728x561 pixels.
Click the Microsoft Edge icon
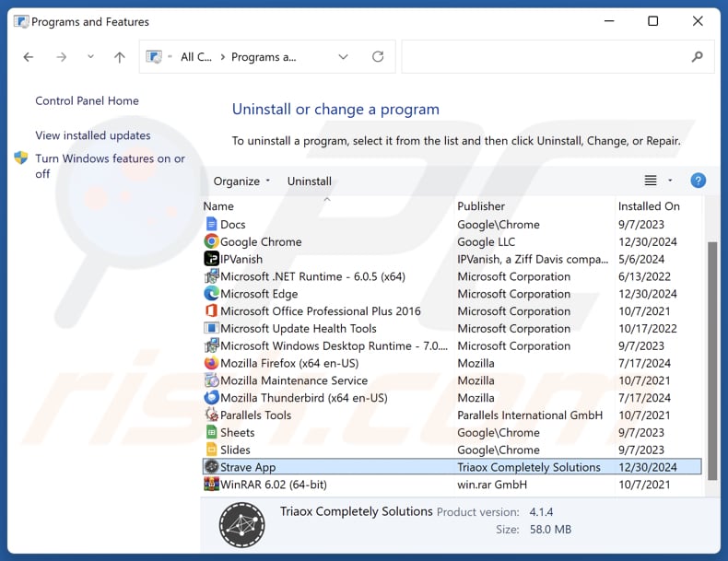point(211,293)
